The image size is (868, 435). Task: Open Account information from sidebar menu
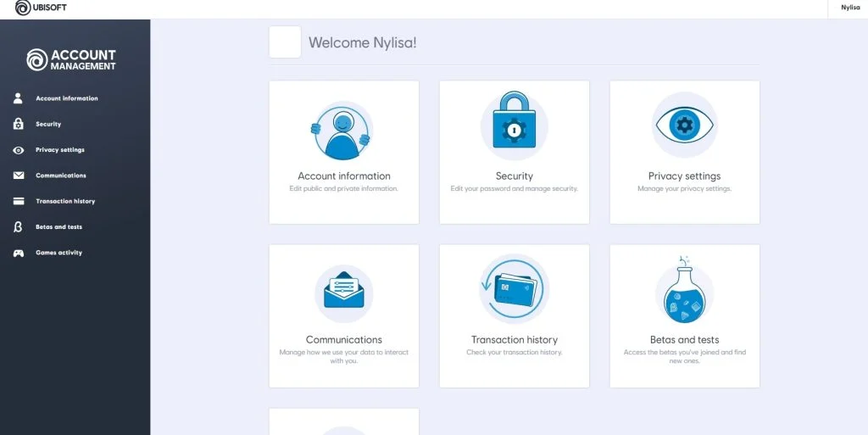pos(66,98)
